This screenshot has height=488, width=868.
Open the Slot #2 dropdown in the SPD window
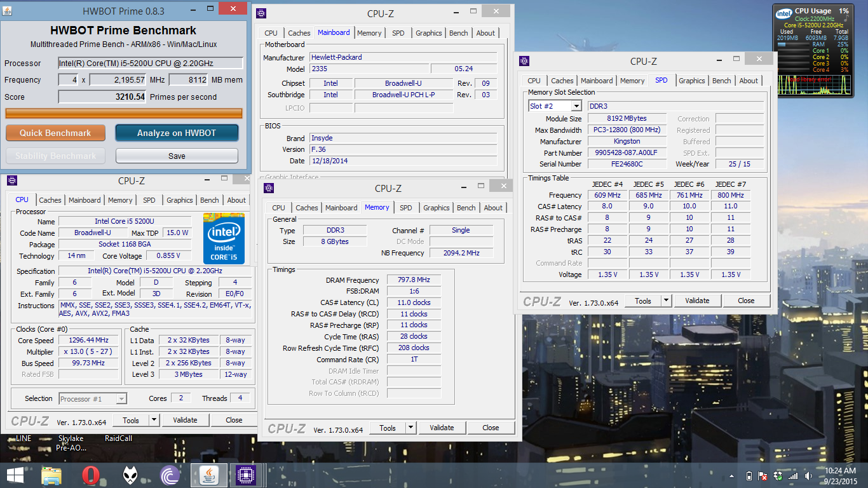(x=576, y=106)
